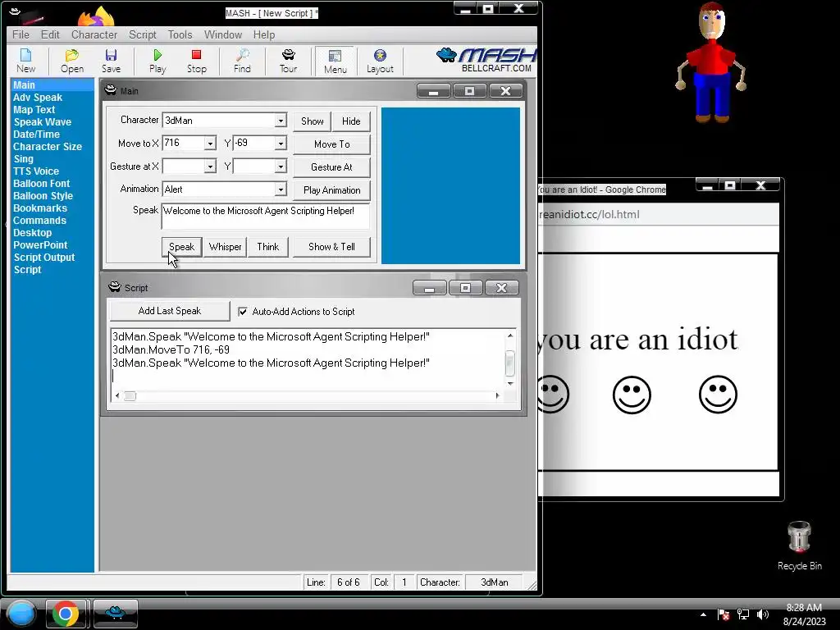Select Adv Speak in the sidebar
The height and width of the screenshot is (630, 840).
coord(38,98)
